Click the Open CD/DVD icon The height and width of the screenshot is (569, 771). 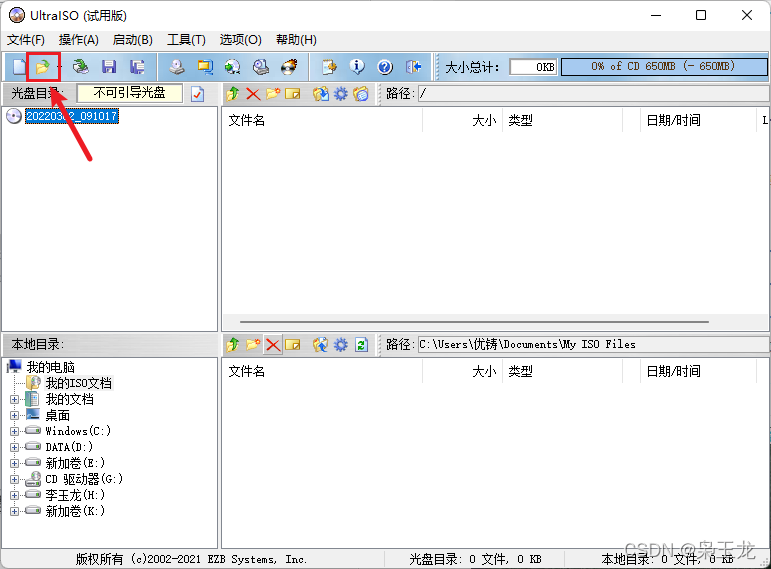click(81, 66)
